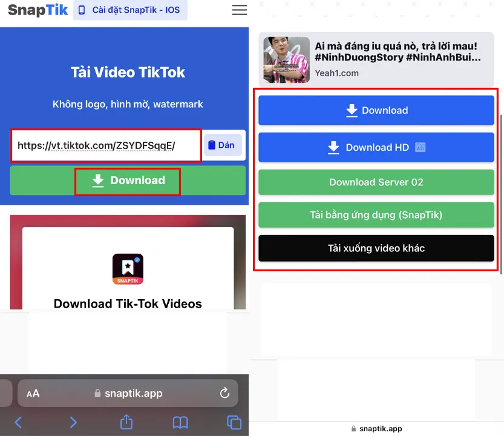Open the site navigation via hamburger icon

(239, 10)
